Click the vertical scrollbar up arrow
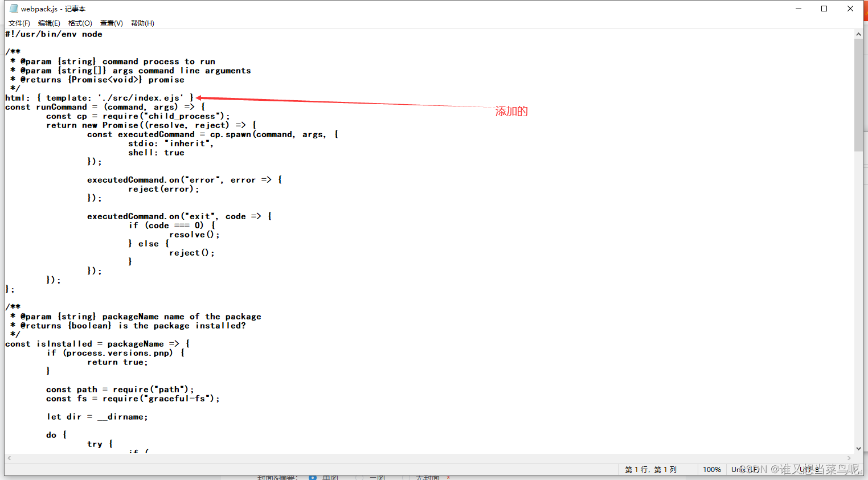 (x=859, y=34)
